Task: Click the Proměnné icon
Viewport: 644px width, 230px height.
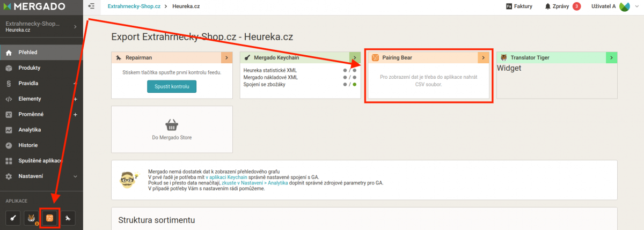Action: 9,114
